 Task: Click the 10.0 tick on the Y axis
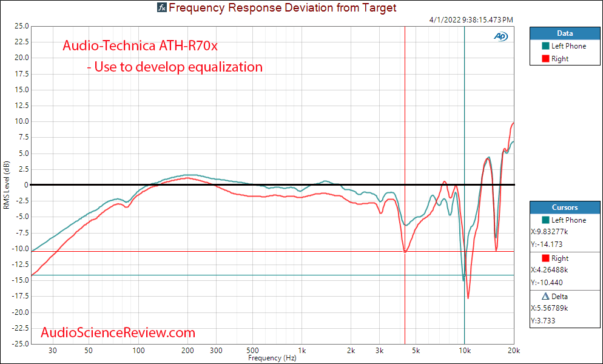tap(22, 121)
